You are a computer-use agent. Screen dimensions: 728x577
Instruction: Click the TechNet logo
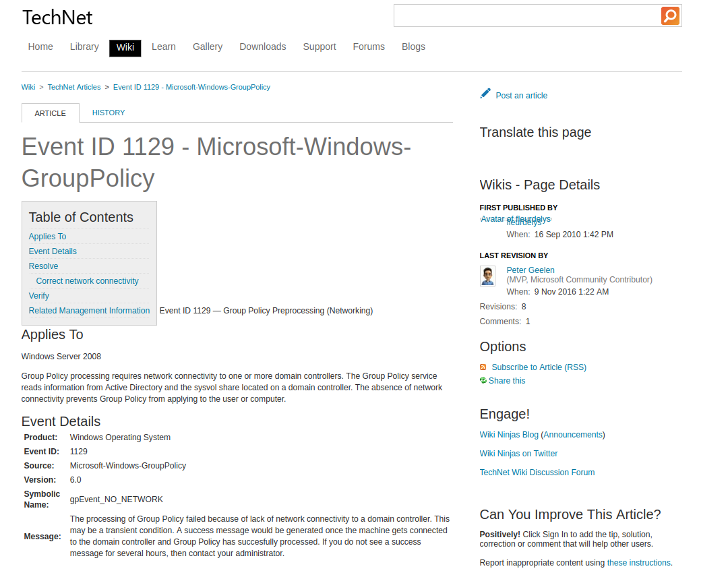tap(57, 18)
